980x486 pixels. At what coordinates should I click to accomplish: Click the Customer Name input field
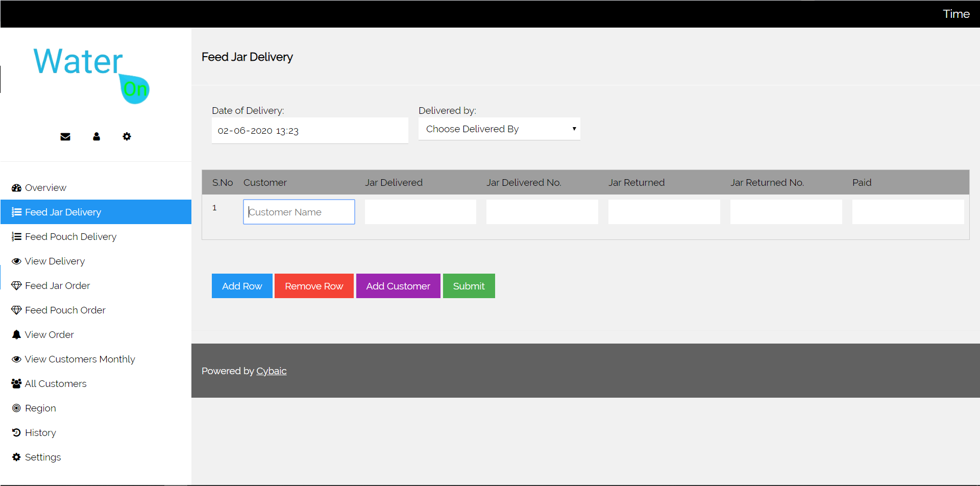[x=299, y=212]
